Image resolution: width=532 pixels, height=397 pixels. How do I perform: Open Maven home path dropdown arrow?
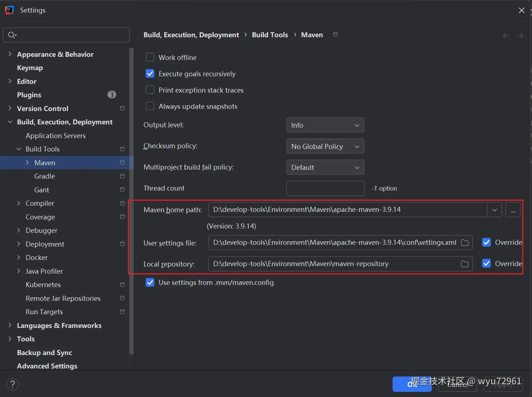click(x=494, y=210)
